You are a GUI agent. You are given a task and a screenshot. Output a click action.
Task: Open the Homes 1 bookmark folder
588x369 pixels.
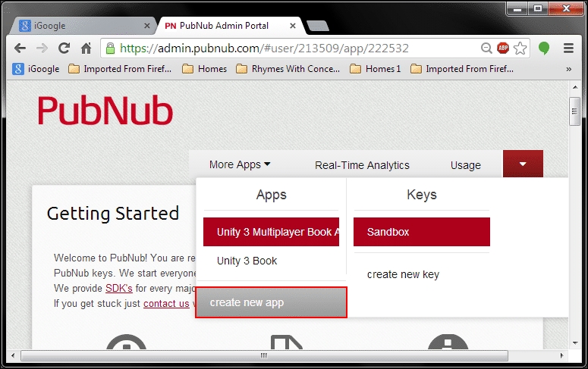376,69
